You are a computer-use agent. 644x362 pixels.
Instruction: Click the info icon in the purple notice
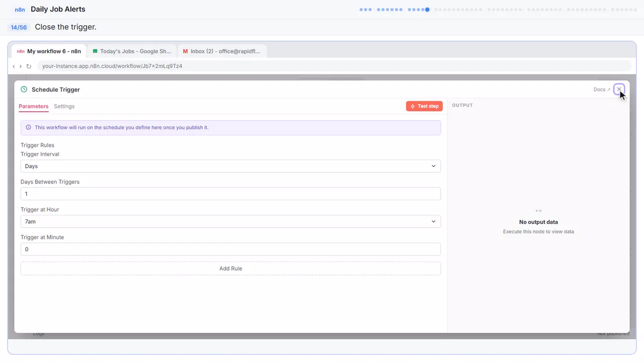[x=28, y=128]
